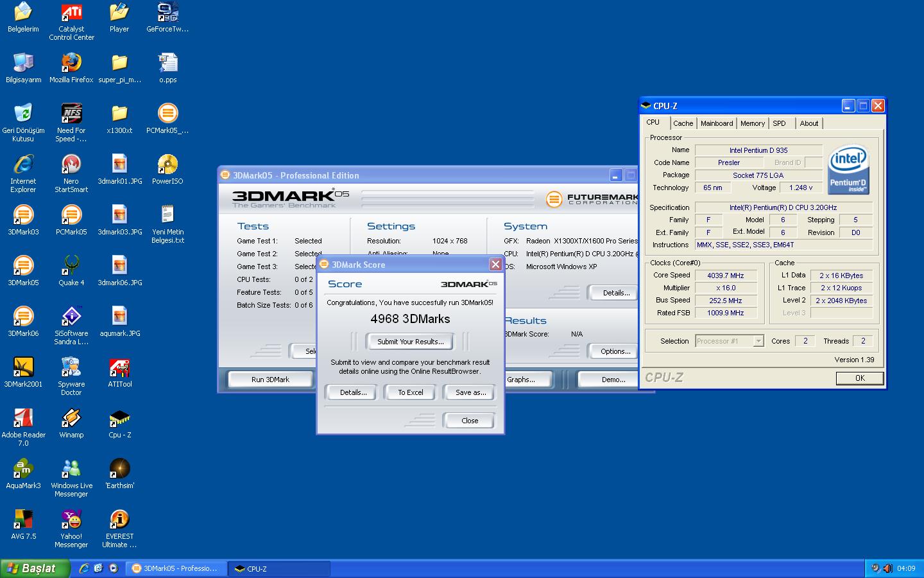Image resolution: width=924 pixels, height=578 pixels.
Task: Open Yahoo! Messenger desktop icon
Action: pyautogui.click(x=71, y=529)
